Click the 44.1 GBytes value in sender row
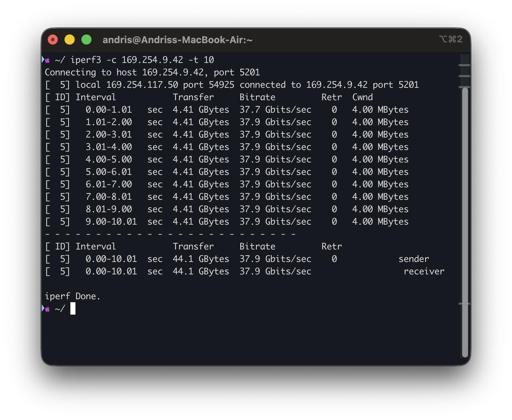Screen dimensions: 512x420 (x=201, y=259)
